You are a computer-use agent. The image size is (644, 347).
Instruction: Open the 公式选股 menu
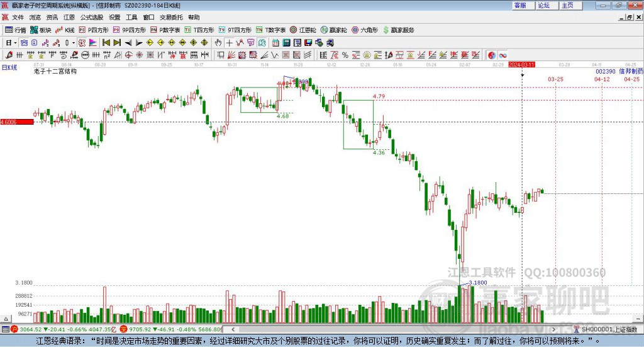[x=92, y=17]
